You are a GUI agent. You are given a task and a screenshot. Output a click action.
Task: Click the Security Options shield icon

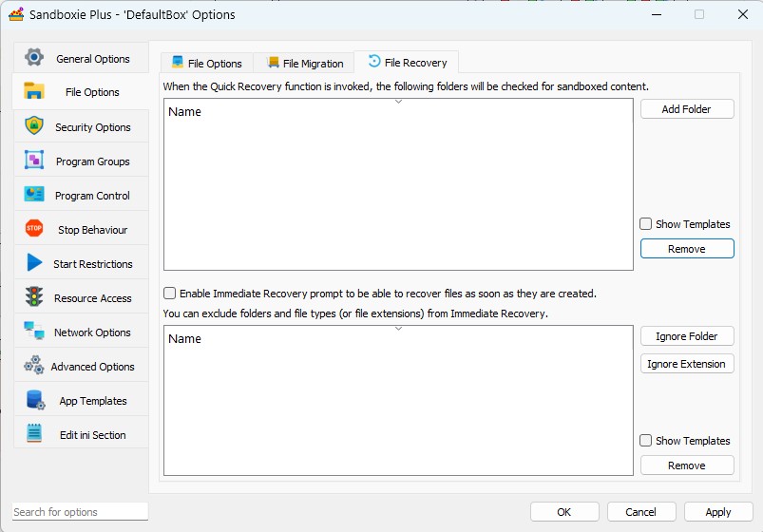point(34,126)
